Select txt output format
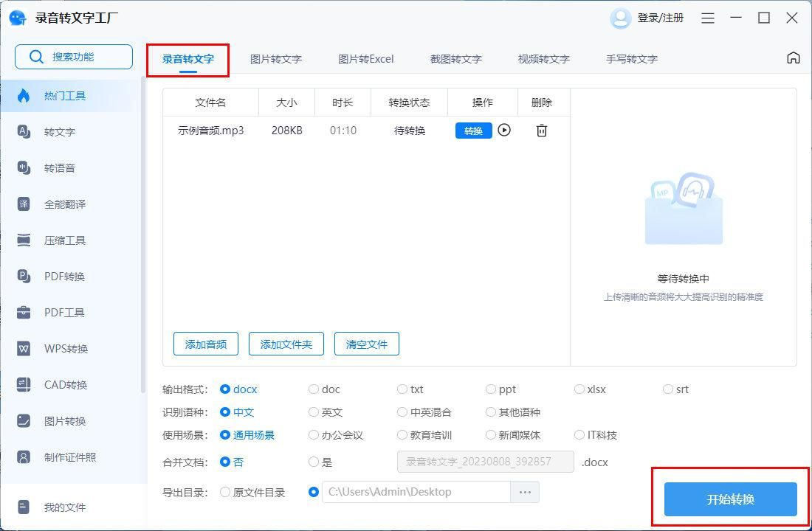Viewport: 812px width, 531px height. pyautogui.click(x=410, y=389)
